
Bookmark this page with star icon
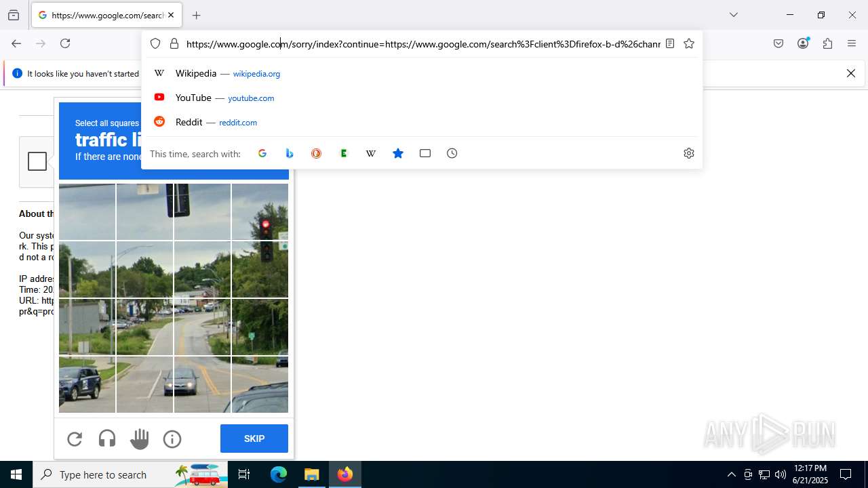[689, 43]
